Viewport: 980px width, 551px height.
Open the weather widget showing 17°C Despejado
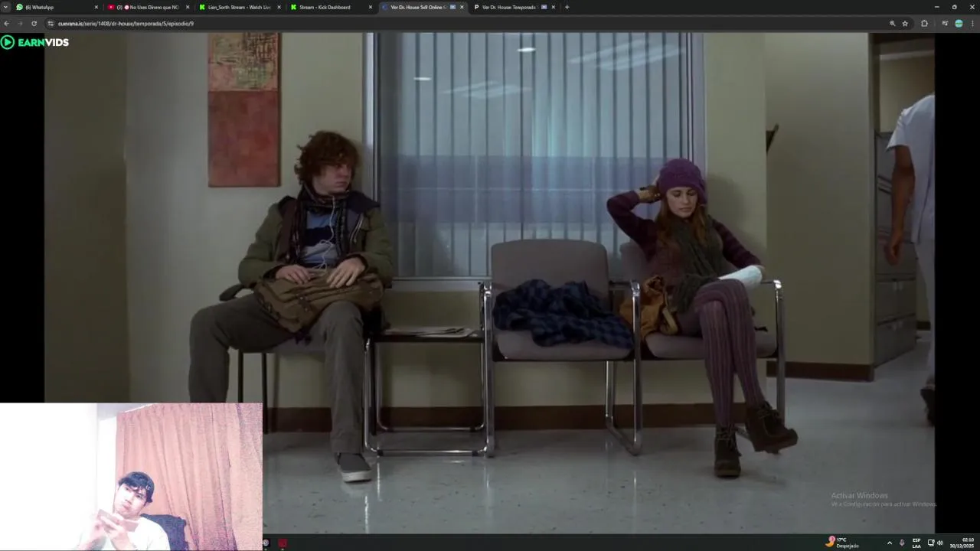point(842,543)
